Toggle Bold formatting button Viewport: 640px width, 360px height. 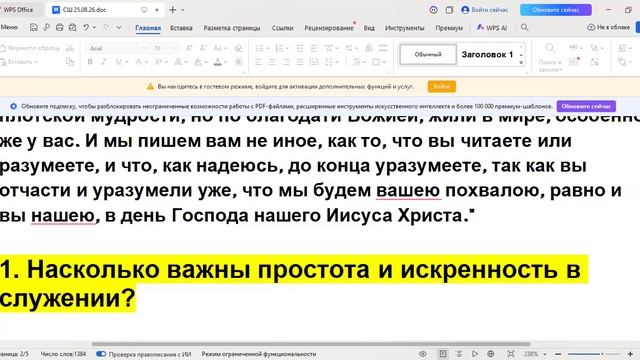90,62
